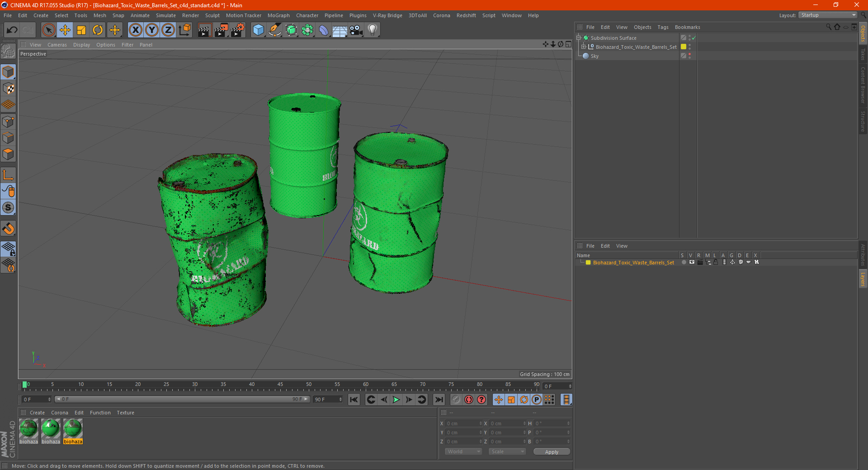This screenshot has height=470, width=868.
Task: Activate the Rotate tool
Action: tap(98, 30)
